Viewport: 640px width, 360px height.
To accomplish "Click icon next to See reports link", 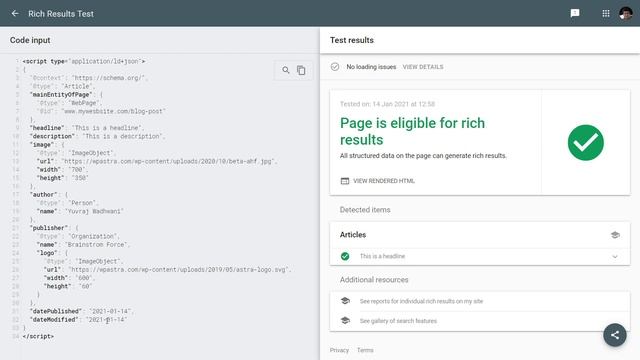I will pos(345,301).
